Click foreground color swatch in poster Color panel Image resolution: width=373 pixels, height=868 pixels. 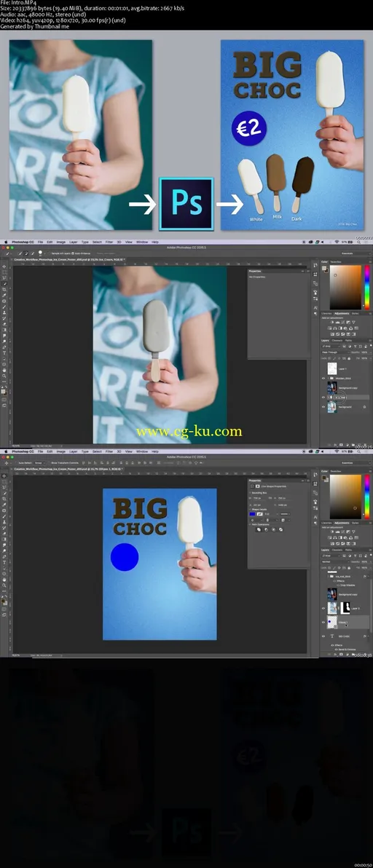click(x=323, y=478)
